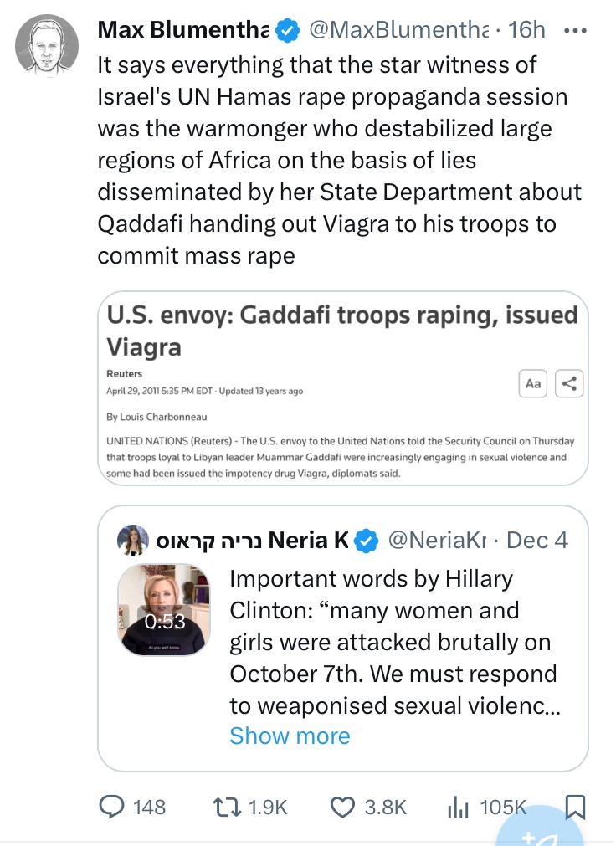Open the three-dot more options menu
616x846 pixels.
tap(576, 30)
